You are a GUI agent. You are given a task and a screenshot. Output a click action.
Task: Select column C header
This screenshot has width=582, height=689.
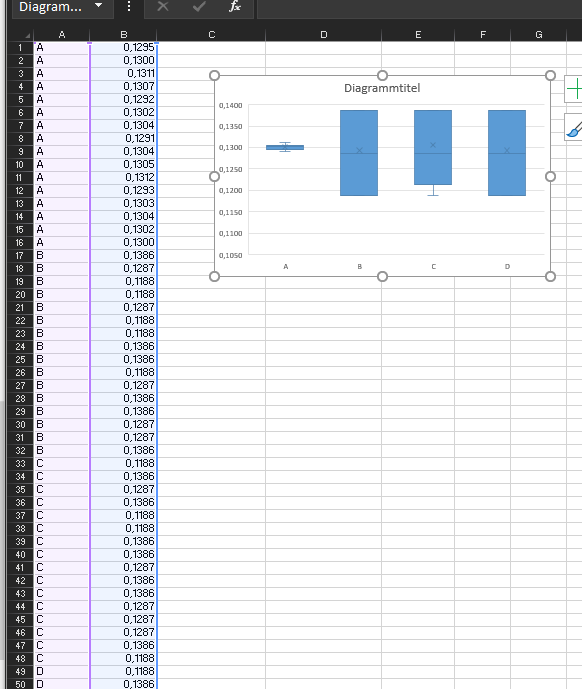tap(211, 35)
